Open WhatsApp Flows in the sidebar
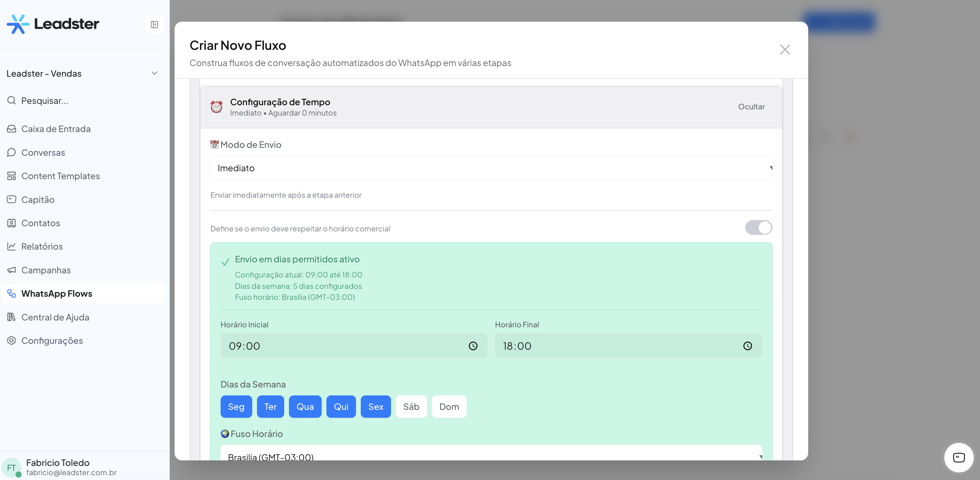Viewport: 980px width, 480px height. pos(57,294)
